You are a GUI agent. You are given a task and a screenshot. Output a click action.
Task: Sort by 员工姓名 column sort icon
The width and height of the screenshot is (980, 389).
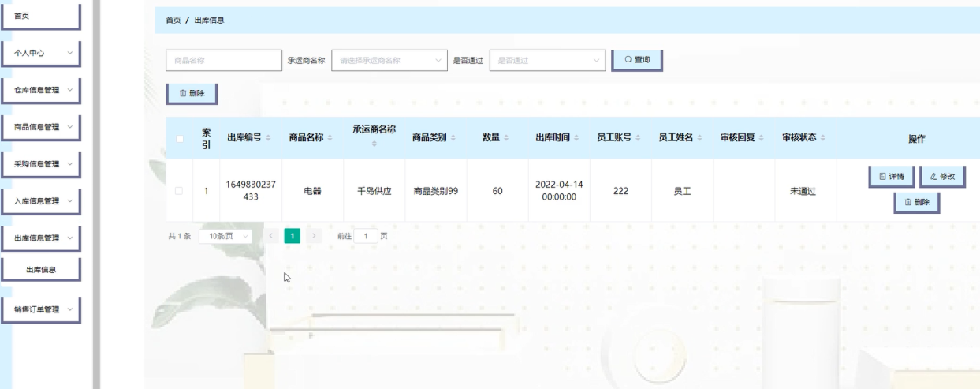tap(699, 138)
